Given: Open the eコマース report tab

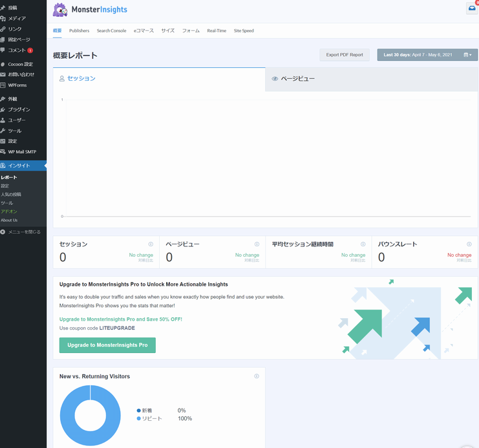Looking at the screenshot, I should 144,30.
